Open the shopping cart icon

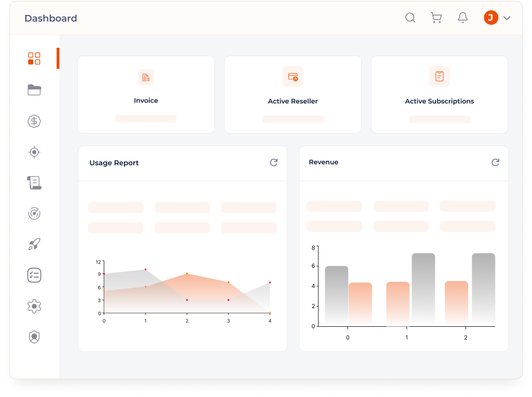click(437, 18)
